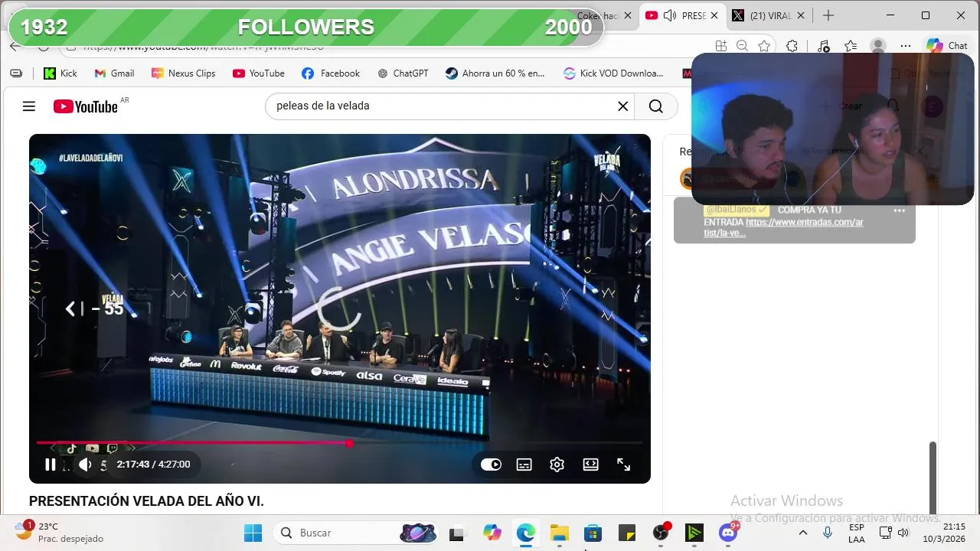Open the yellow sticky-note app in taskbar
This screenshot has width=980, height=551.
(627, 533)
